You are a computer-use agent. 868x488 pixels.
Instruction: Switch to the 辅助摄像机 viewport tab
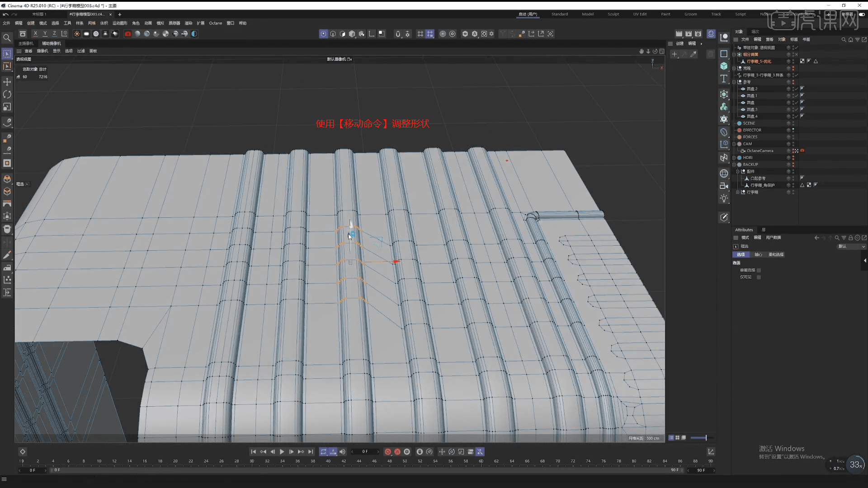coord(52,43)
